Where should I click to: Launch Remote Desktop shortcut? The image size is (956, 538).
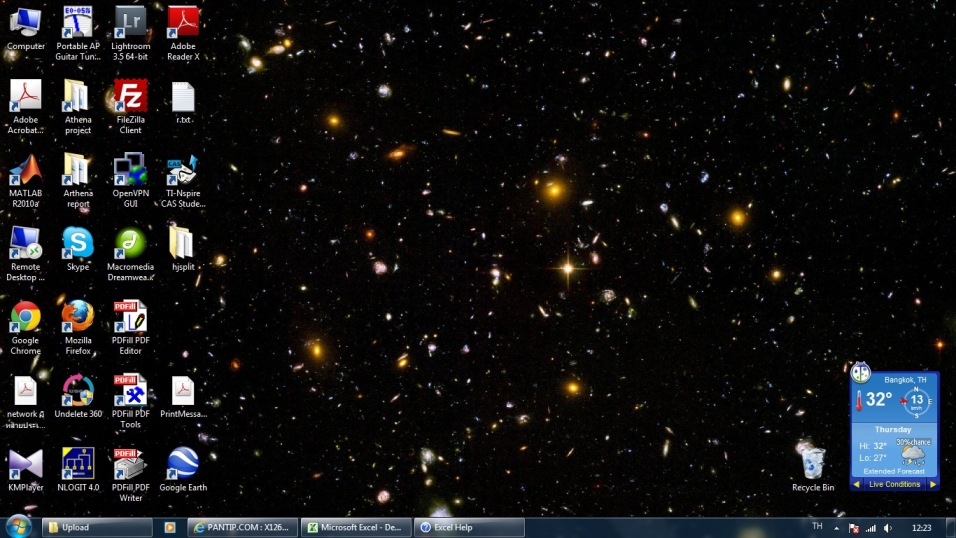click(26, 254)
